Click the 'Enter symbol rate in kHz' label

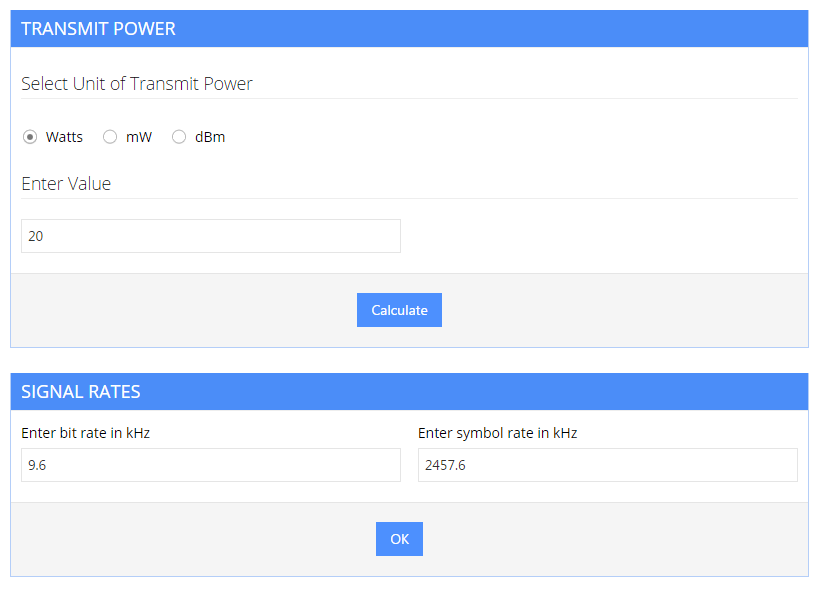497,433
